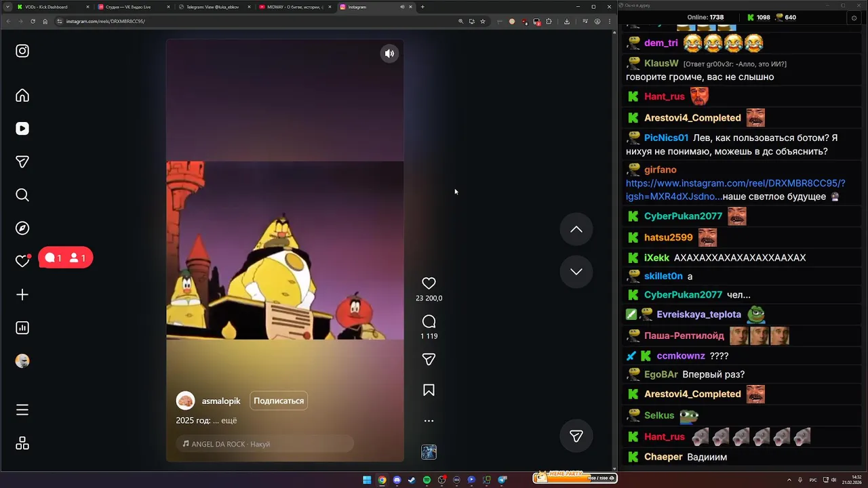The image size is (868, 488).
Task: Open Chrome from the taskbar
Action: pos(382,480)
